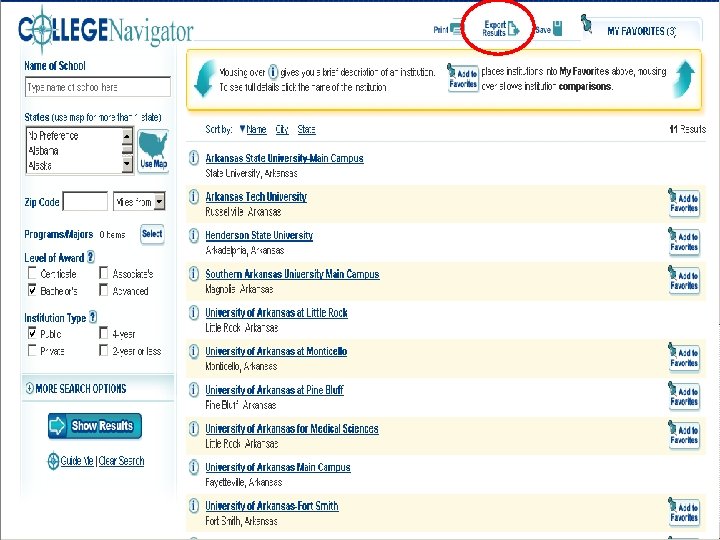
Task: Click the Name of School input field
Action: pyautogui.click(x=98, y=87)
